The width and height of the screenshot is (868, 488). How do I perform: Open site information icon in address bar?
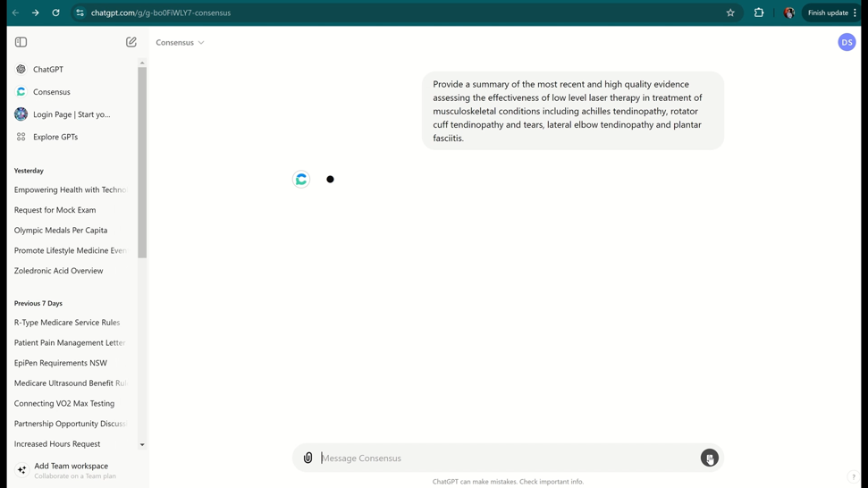coord(80,13)
